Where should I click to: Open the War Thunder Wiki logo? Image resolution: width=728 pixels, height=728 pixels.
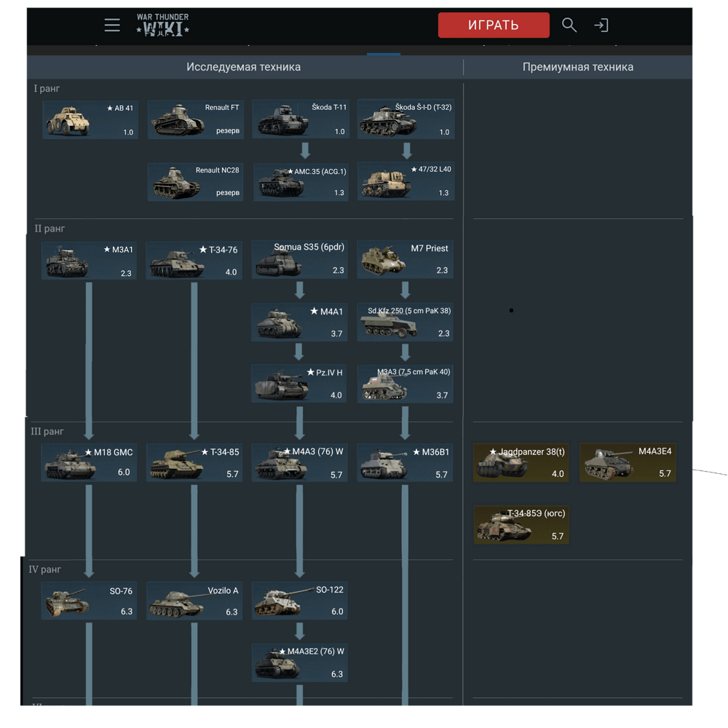162,25
